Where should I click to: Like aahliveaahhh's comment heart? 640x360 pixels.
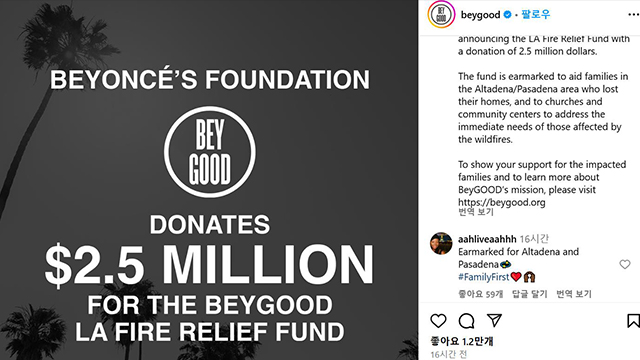click(x=624, y=264)
